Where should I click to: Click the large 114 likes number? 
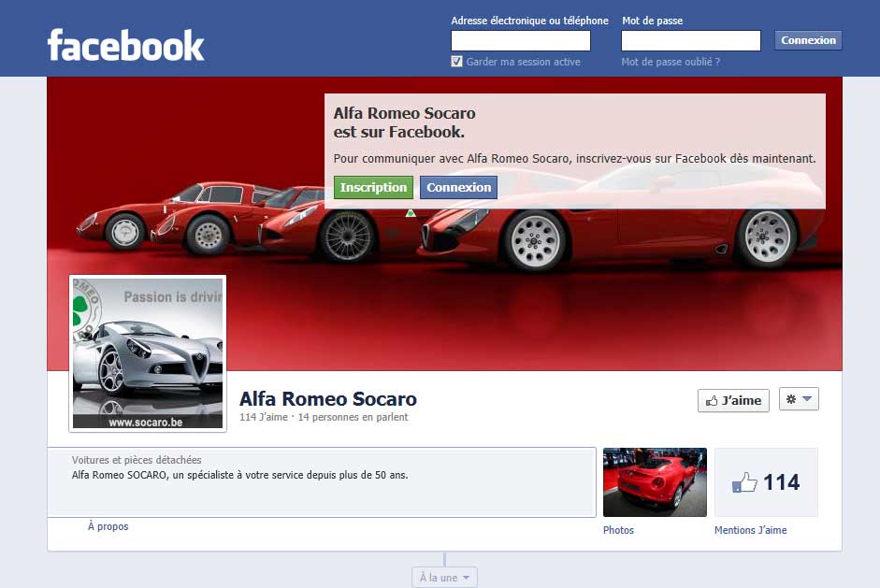click(x=781, y=482)
